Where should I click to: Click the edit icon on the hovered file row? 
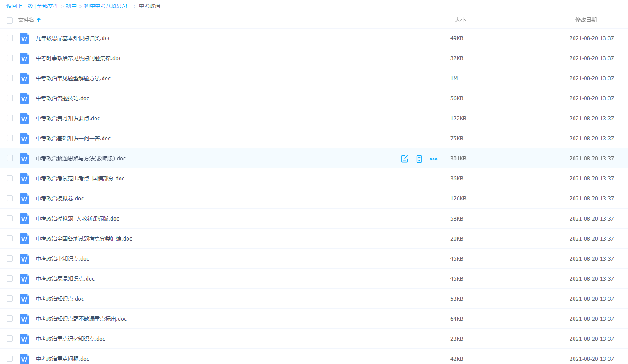point(405,159)
